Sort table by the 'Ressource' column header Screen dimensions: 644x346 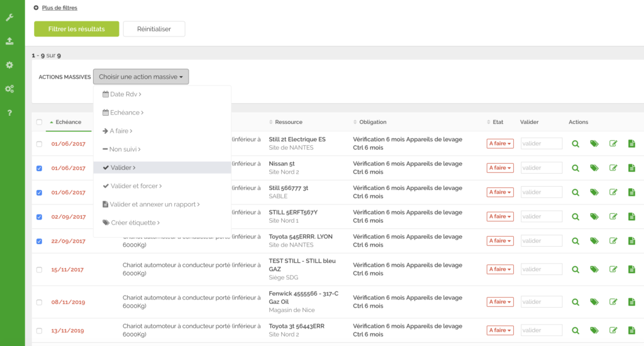click(x=288, y=122)
